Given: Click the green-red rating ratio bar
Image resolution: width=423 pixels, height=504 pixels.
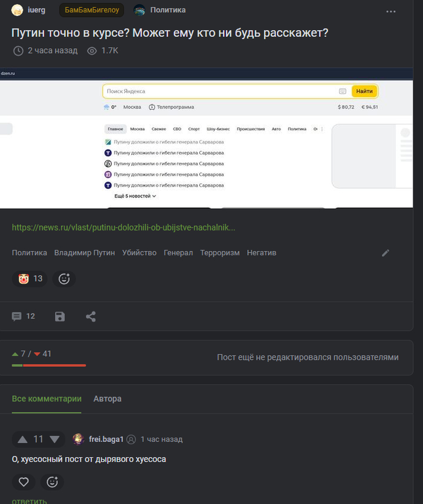Looking at the screenshot, I should click(x=49, y=365).
